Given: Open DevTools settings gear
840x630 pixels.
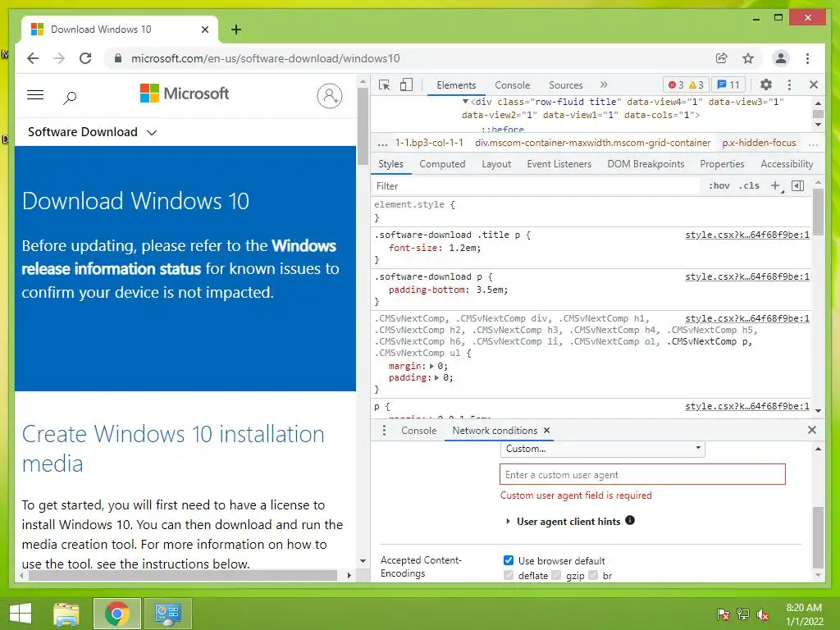Looking at the screenshot, I should [766, 84].
